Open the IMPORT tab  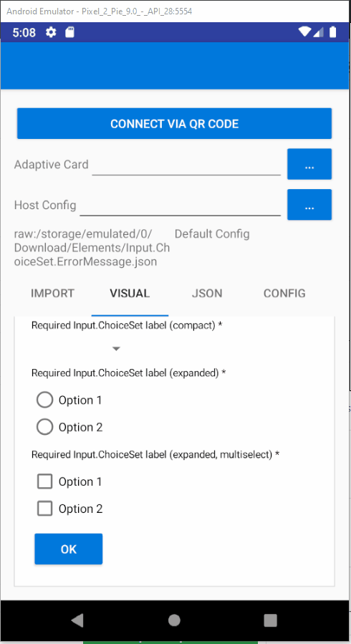pyautogui.click(x=52, y=293)
